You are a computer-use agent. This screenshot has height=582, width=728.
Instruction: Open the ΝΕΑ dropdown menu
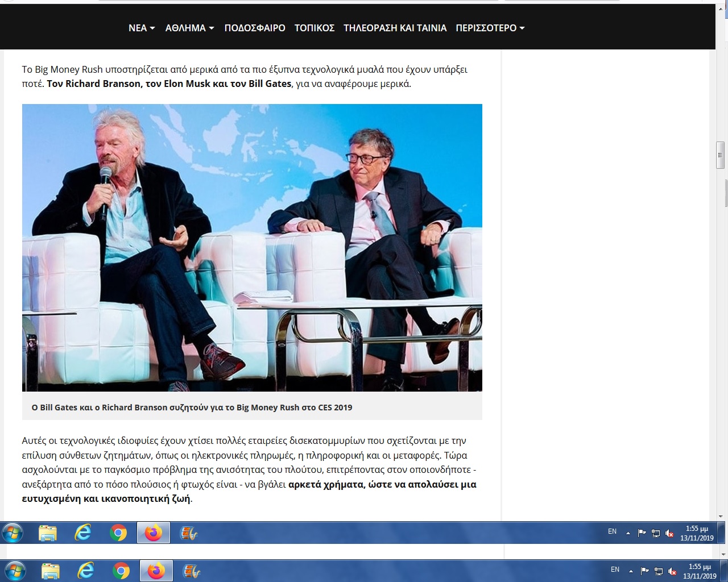(142, 28)
